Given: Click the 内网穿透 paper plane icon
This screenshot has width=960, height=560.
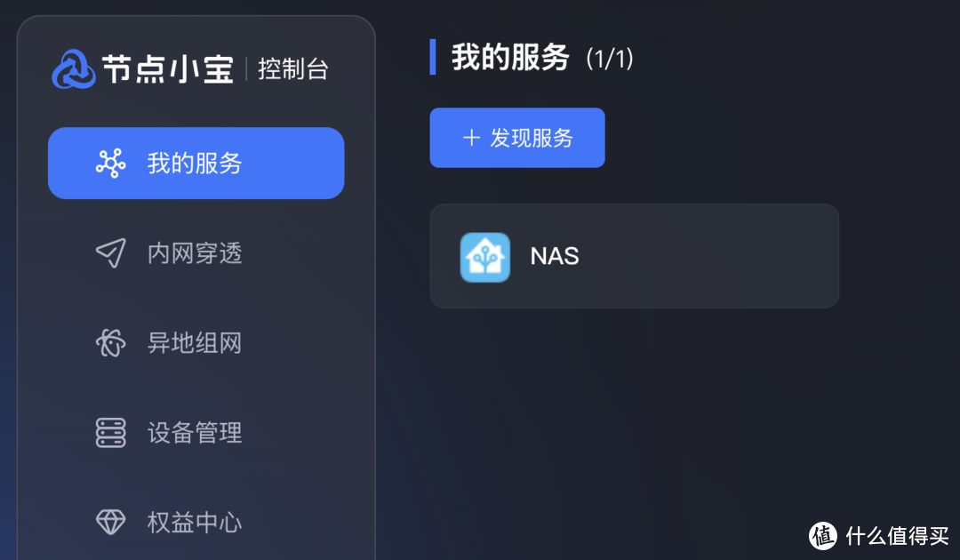Looking at the screenshot, I should [110, 253].
